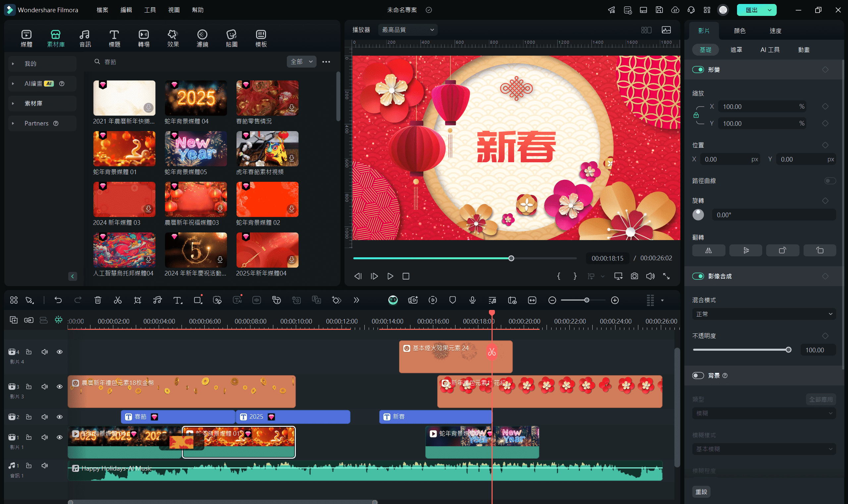The width and height of the screenshot is (848, 504).
Task: Open the 媒體 media tab icon
Action: [26, 38]
